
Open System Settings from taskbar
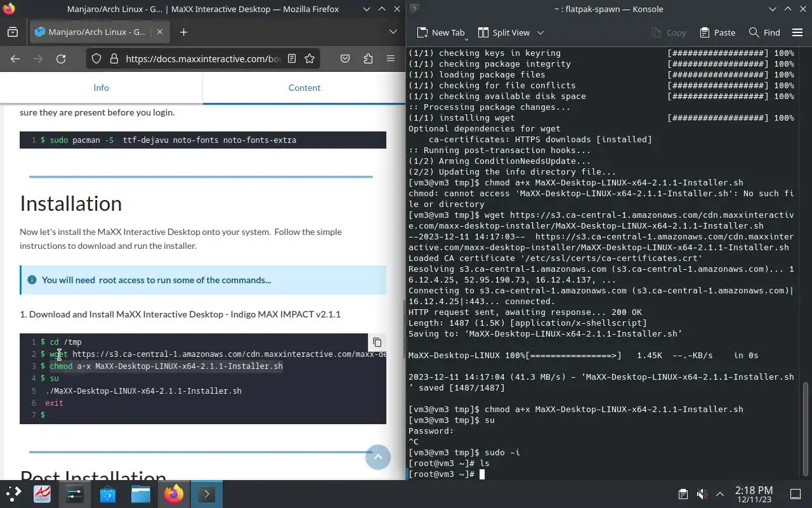(x=75, y=493)
